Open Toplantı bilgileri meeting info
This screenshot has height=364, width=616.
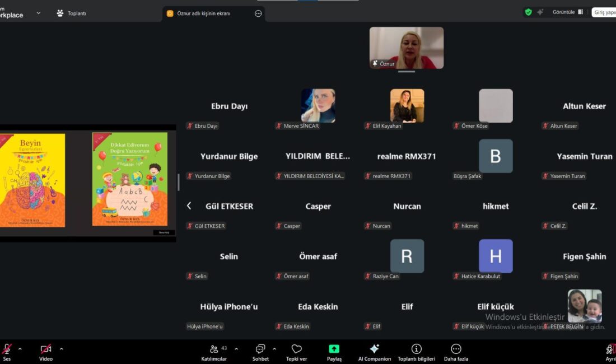pyautogui.click(x=416, y=349)
